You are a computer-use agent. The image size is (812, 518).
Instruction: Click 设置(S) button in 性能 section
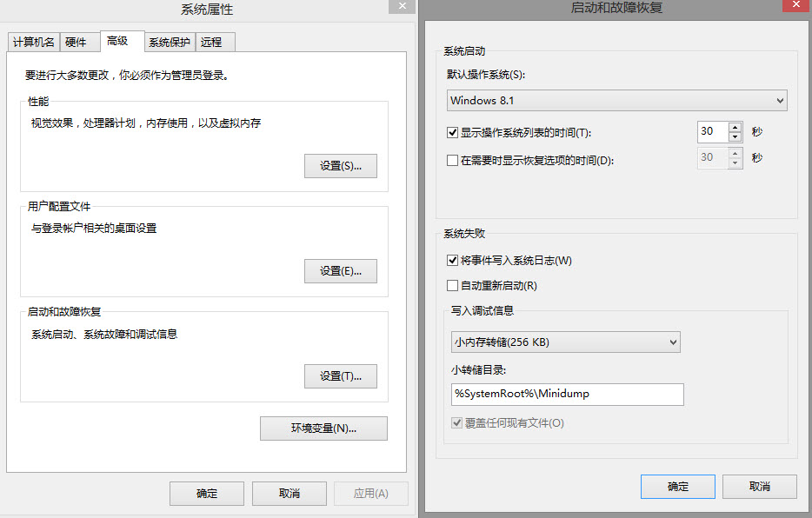[x=340, y=166]
